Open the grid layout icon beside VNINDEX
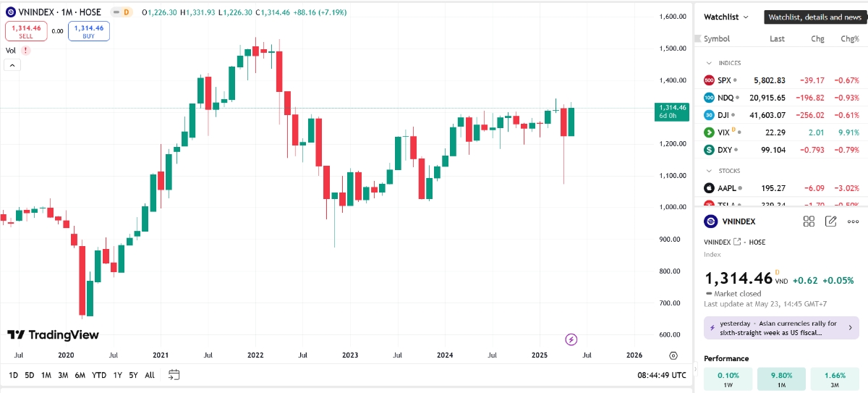Screen dimensions: 868x393 (809, 221)
